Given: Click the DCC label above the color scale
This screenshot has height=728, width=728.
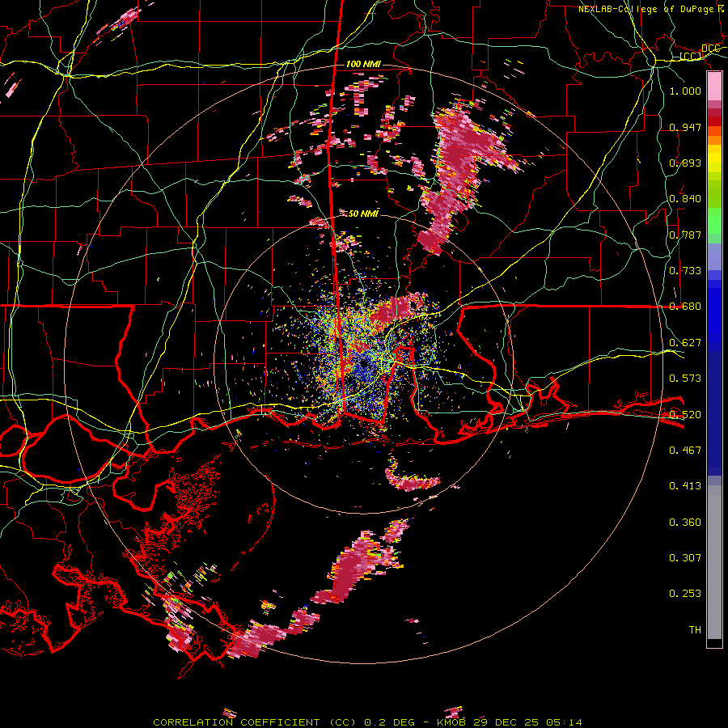Looking at the screenshot, I should (x=710, y=49).
